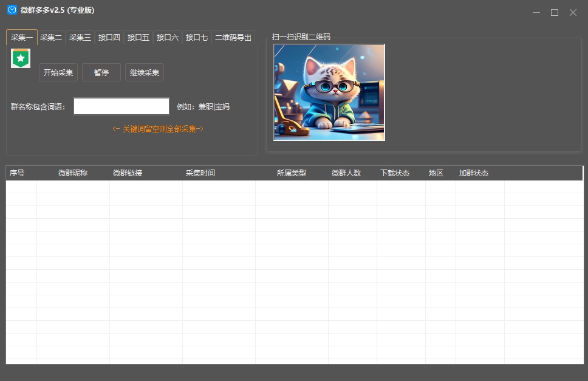Click the 微群昵称 column header

tap(73, 173)
